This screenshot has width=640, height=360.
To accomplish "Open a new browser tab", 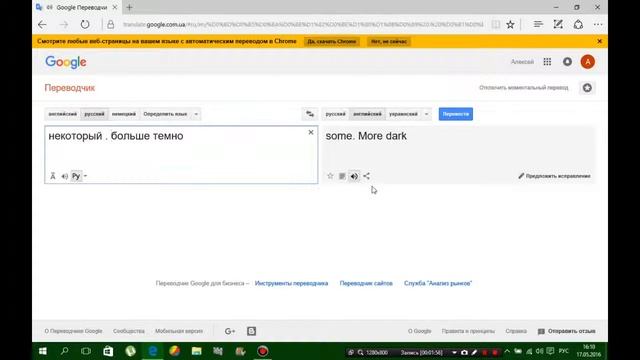I will tap(129, 7).
